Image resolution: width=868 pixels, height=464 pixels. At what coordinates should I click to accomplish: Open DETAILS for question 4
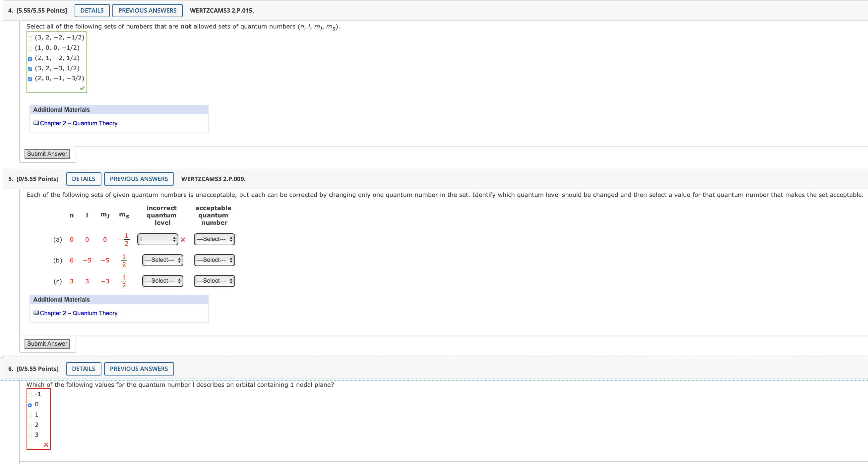(x=92, y=10)
